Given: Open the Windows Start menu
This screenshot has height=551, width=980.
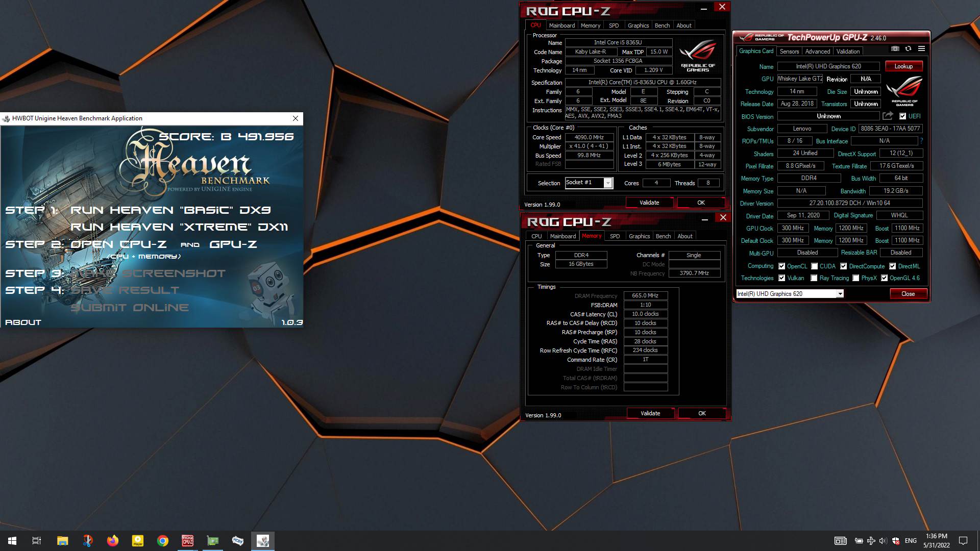Looking at the screenshot, I should coord(12,541).
